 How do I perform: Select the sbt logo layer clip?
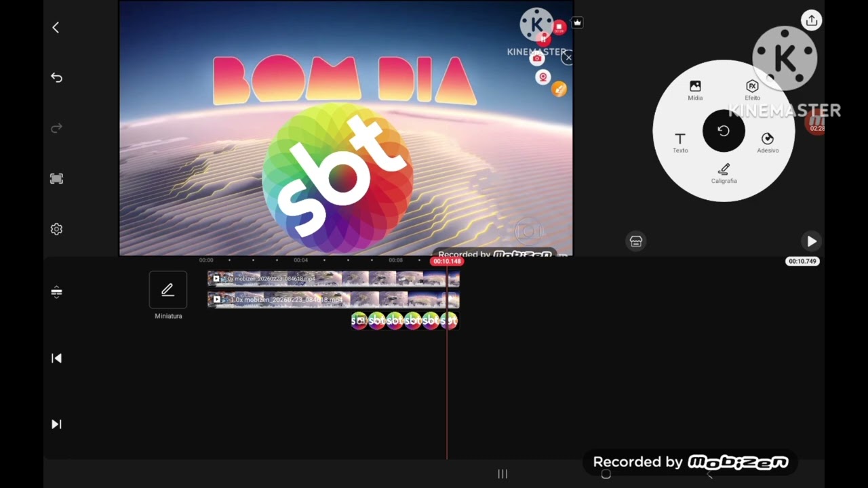405,321
